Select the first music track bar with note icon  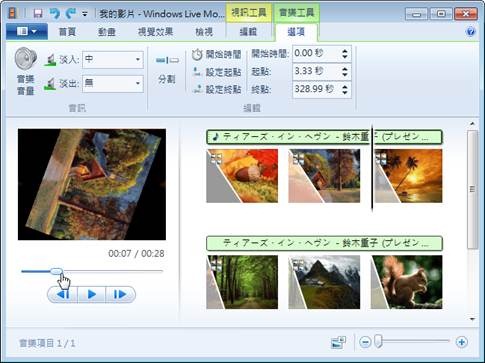(x=324, y=137)
